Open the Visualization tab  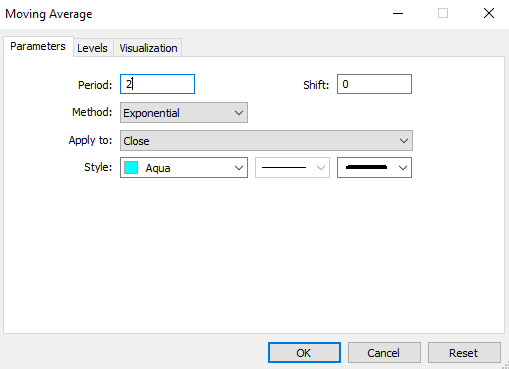[x=148, y=48]
